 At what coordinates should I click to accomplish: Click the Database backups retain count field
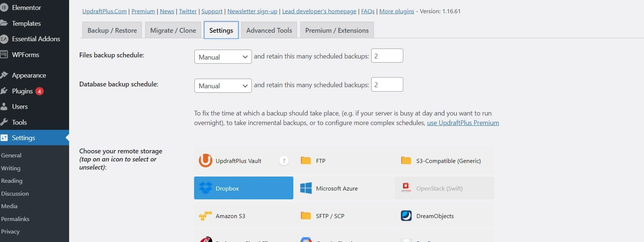387,84
